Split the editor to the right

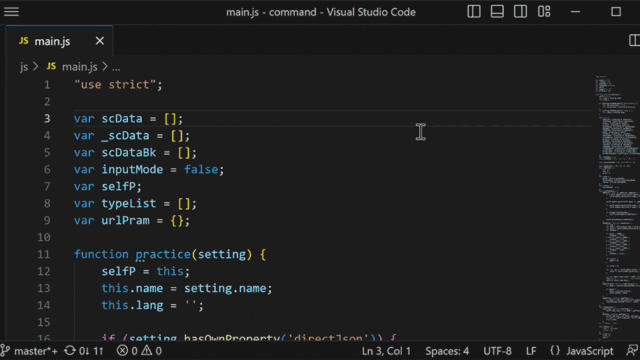634,40
